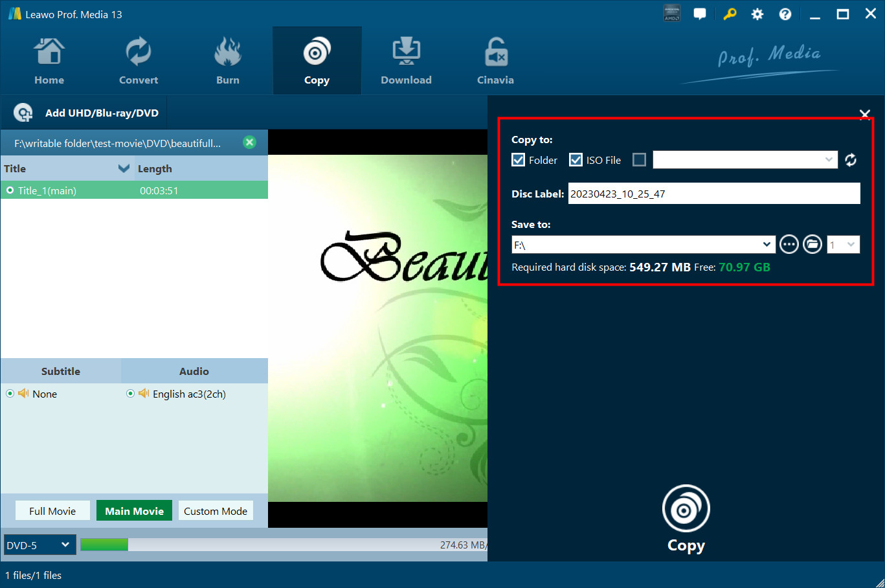Switch to the Convert tab

[139, 61]
